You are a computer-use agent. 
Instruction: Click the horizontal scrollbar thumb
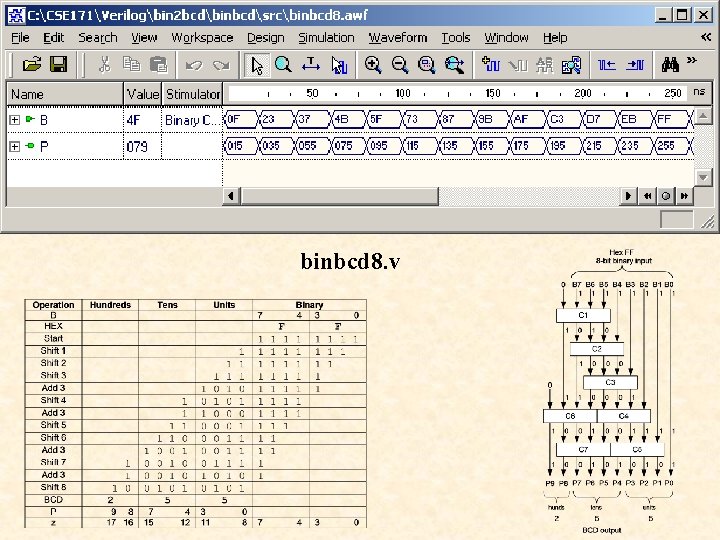[340, 196]
